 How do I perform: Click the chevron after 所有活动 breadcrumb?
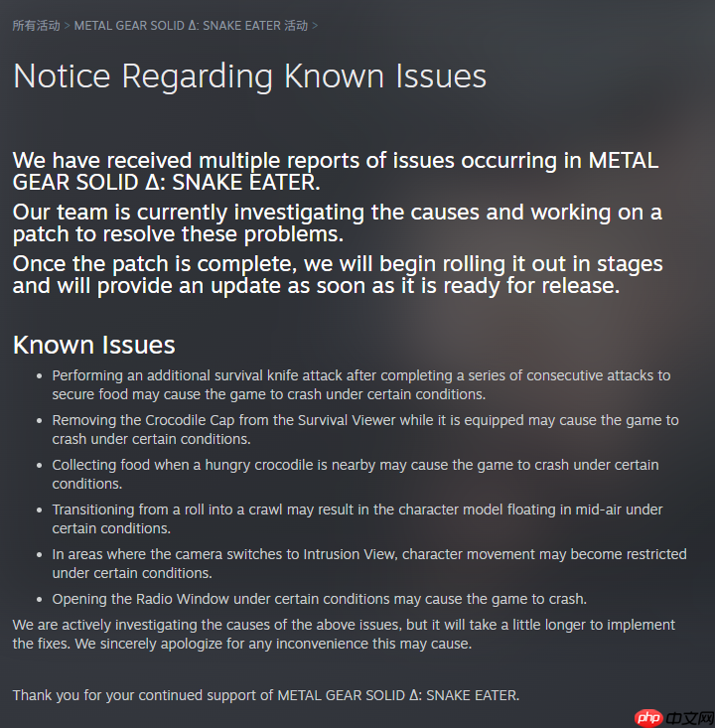(x=67, y=26)
